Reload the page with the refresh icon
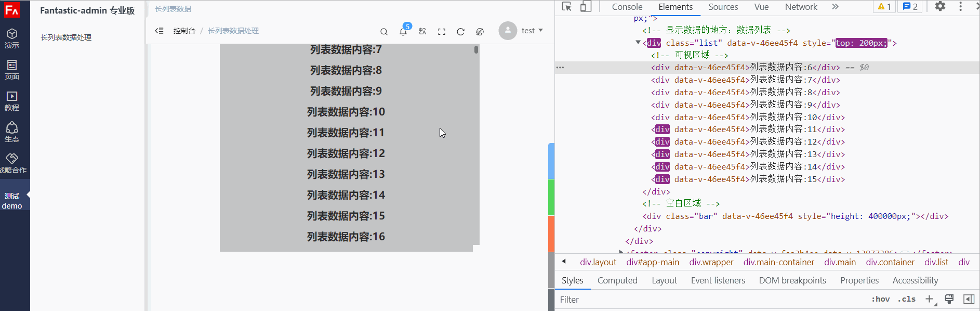 [x=460, y=32]
